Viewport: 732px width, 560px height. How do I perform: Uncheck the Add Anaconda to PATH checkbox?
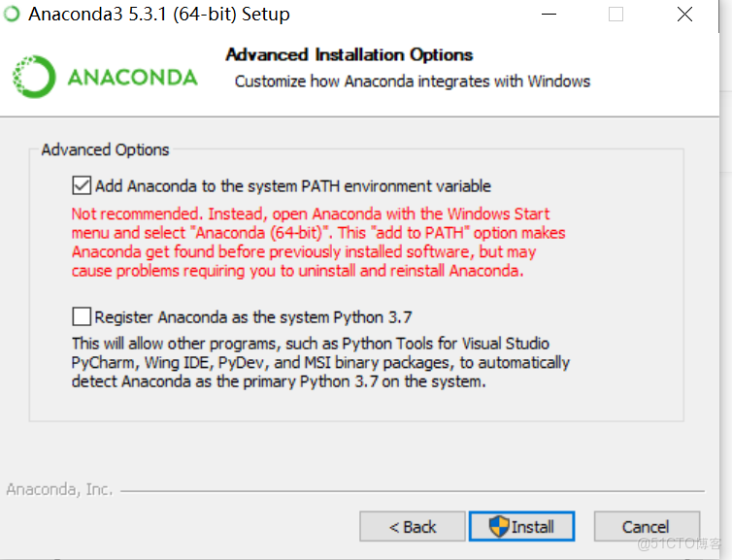(82, 185)
